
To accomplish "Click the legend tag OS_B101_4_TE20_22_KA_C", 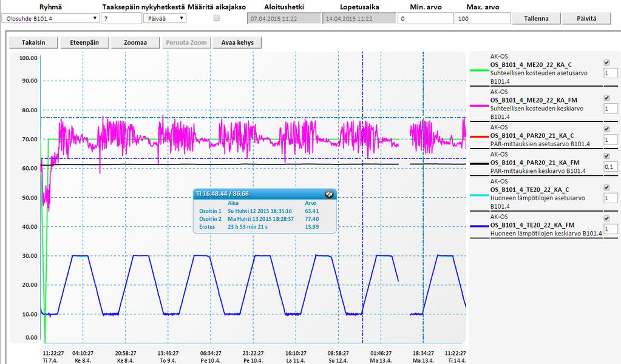I will pos(530,189).
